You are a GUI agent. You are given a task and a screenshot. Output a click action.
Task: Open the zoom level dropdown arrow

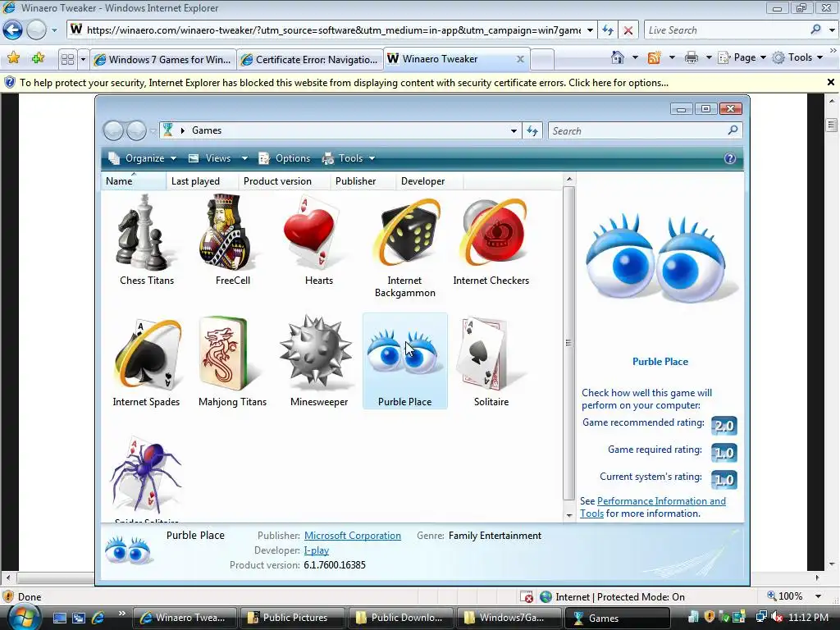[818, 596]
